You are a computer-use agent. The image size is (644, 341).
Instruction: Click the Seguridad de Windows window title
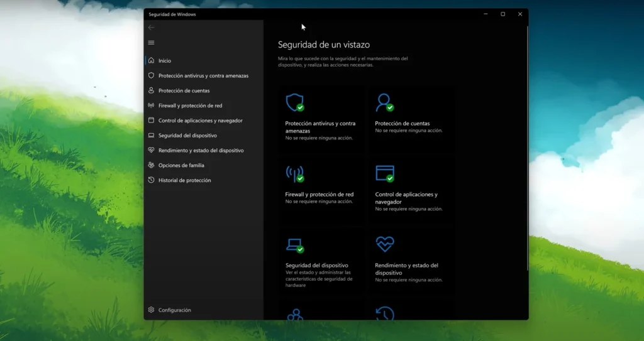(172, 14)
